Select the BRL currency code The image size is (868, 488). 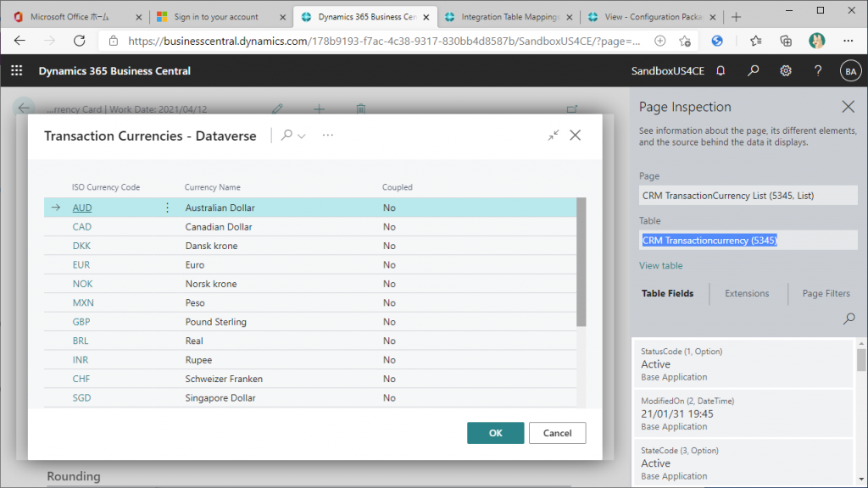point(81,341)
